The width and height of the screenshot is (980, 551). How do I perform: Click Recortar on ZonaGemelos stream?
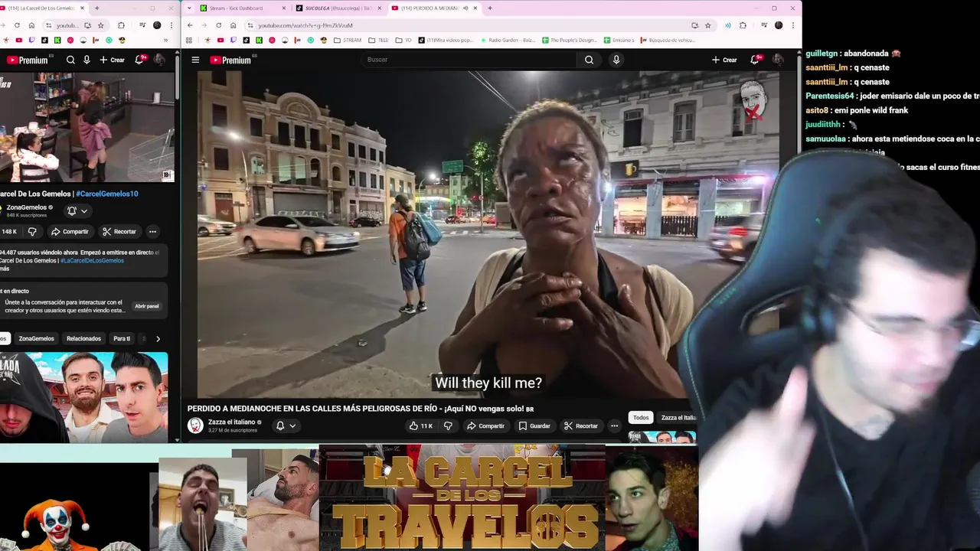tap(119, 231)
